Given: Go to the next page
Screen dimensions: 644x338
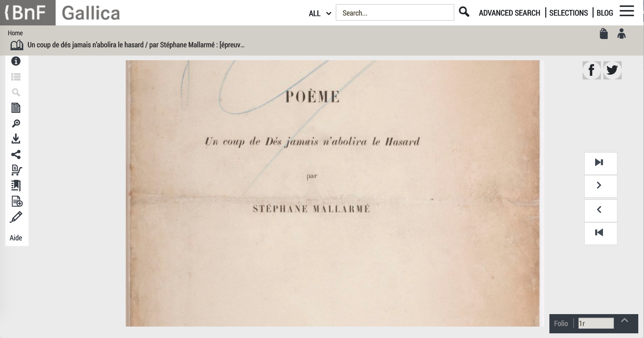Looking at the screenshot, I should pos(601,186).
